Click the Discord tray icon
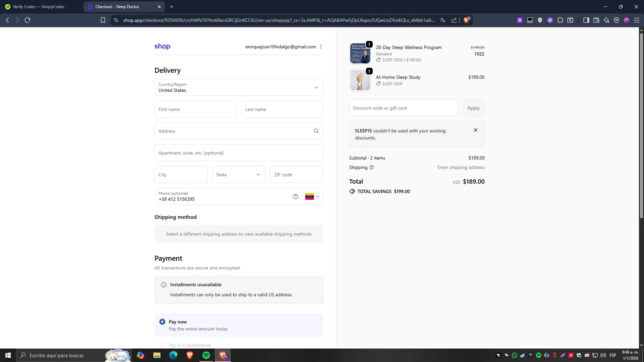The width and height of the screenshot is (644, 362). coord(587,355)
